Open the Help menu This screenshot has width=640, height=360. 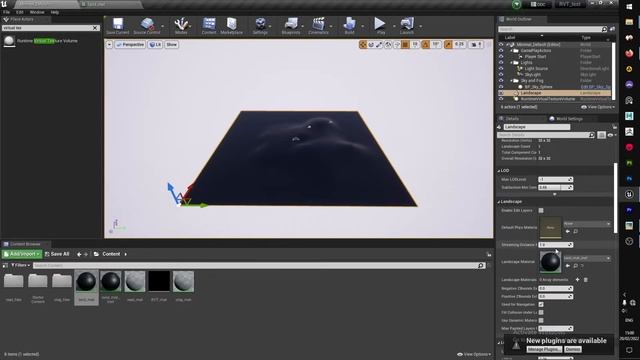55,12
